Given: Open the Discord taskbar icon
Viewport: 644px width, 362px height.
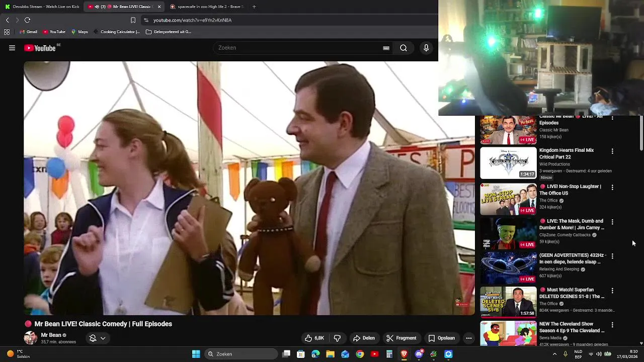Looking at the screenshot, I should click(419, 354).
